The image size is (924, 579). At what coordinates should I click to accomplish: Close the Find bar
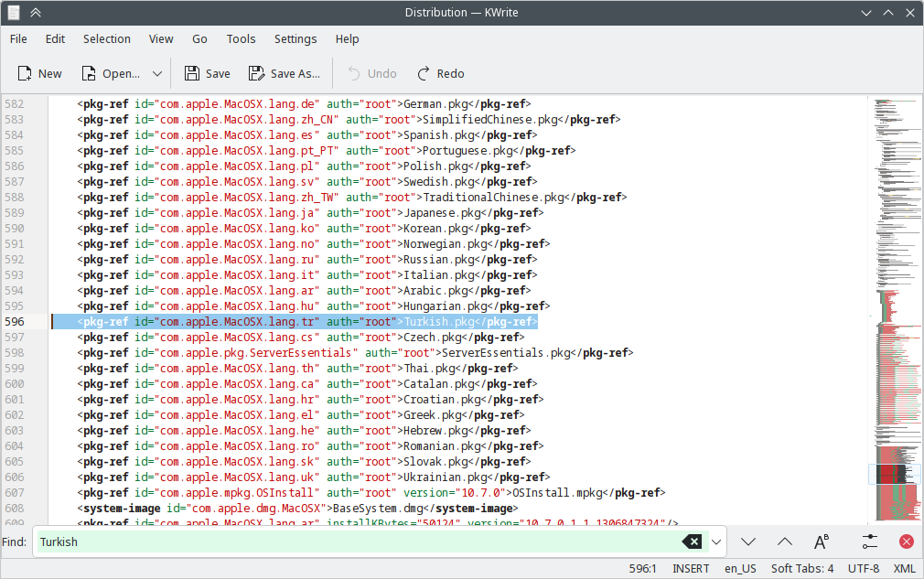[x=907, y=541]
